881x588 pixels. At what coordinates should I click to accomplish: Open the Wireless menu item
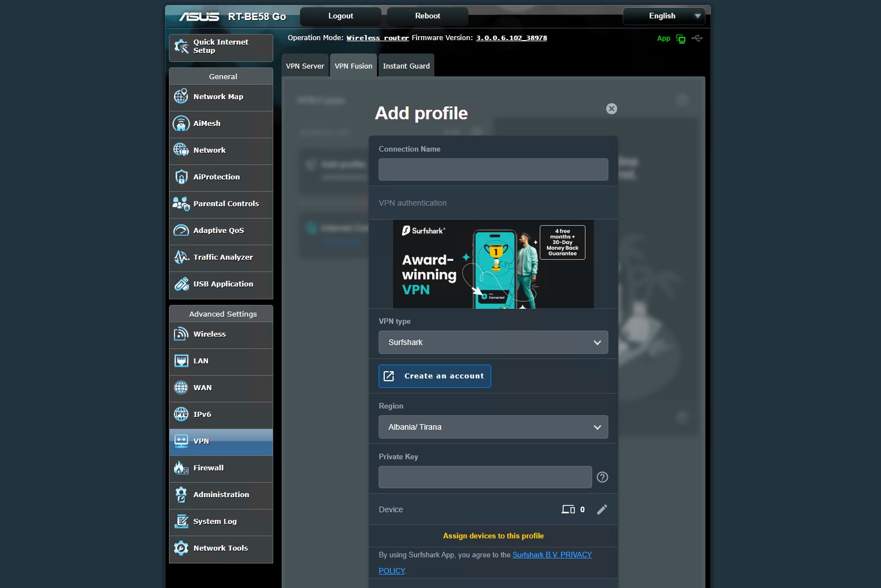click(221, 334)
